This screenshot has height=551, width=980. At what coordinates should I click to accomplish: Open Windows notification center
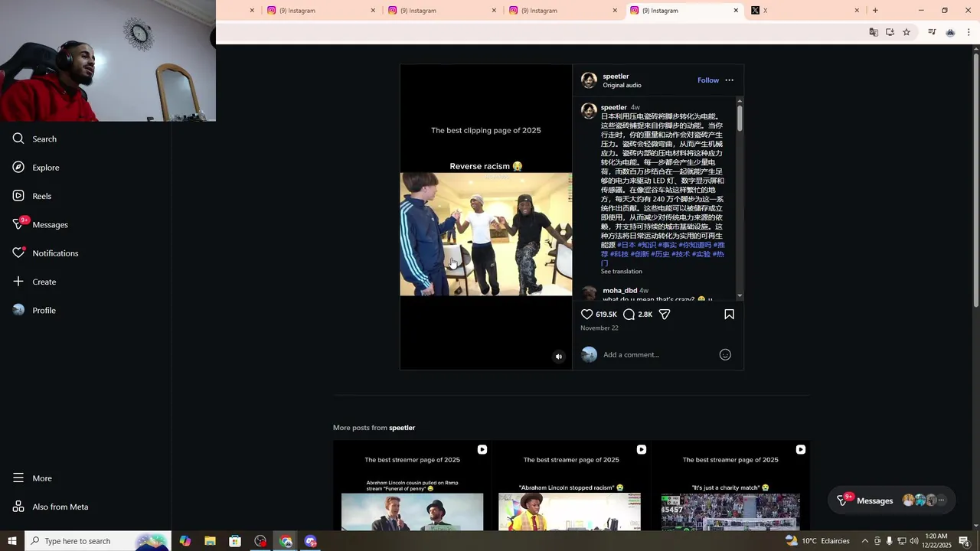tap(964, 541)
